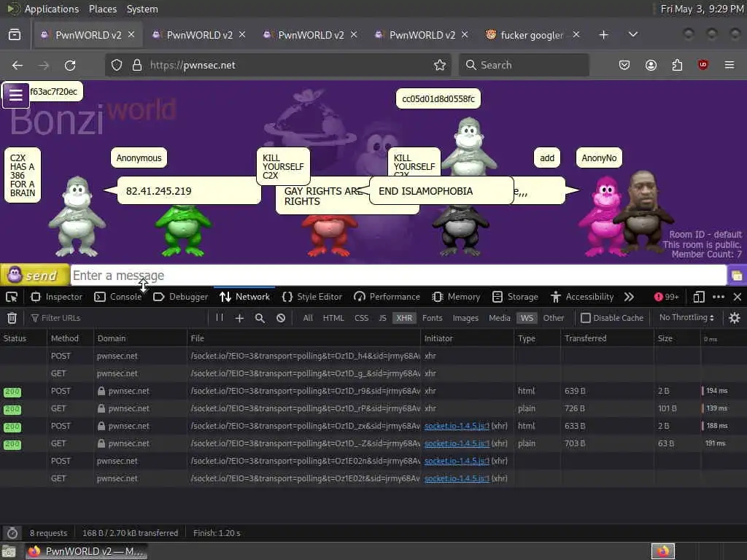This screenshot has width=747, height=560.
Task: Clear network log with trash icon
Action: [12, 318]
